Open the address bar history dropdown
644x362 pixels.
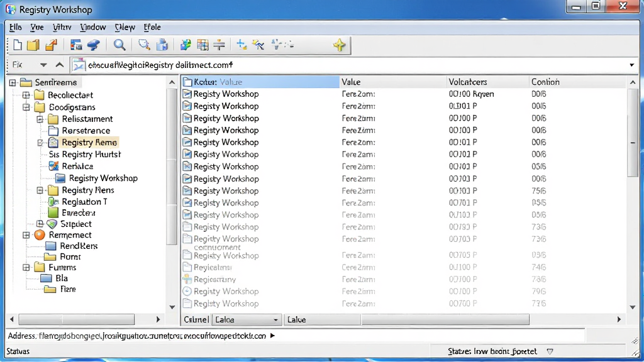click(631, 65)
